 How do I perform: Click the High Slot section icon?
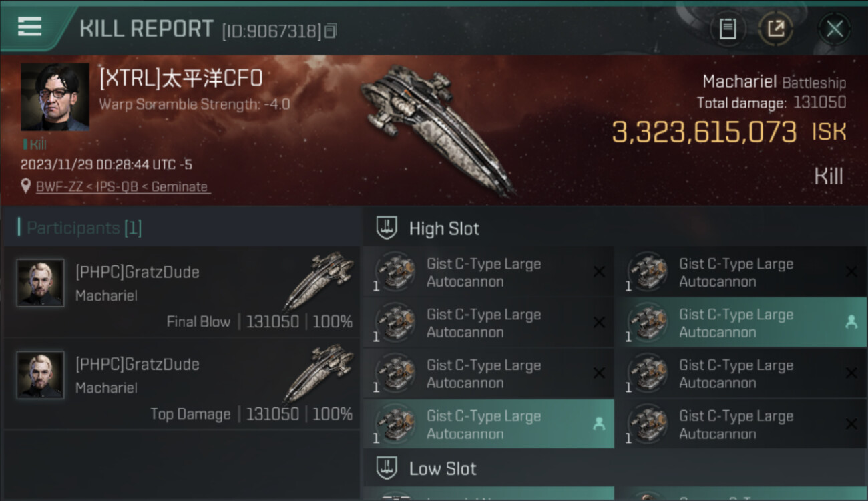(388, 228)
